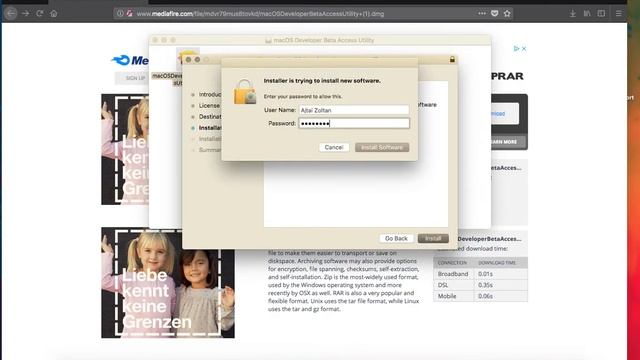Go back with Firefox back arrow

tap(11, 13)
